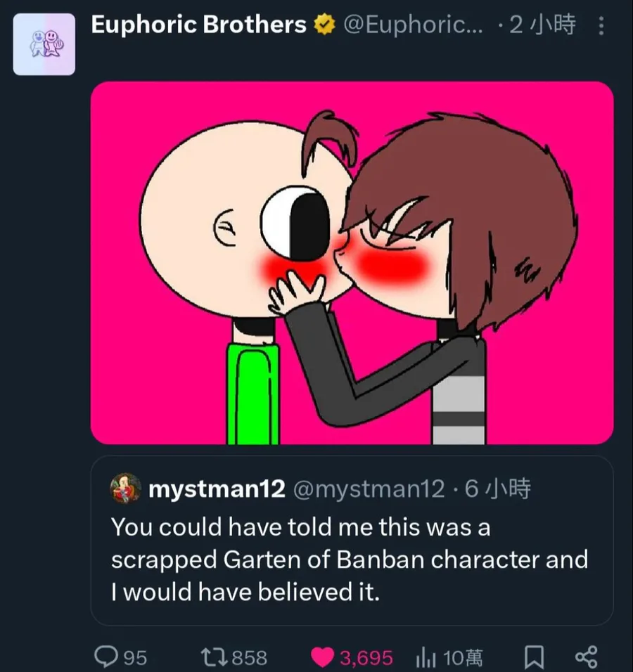Screen dimensions: 633x672
Task: Click mystman12's small profile avatar
Action: (x=126, y=489)
